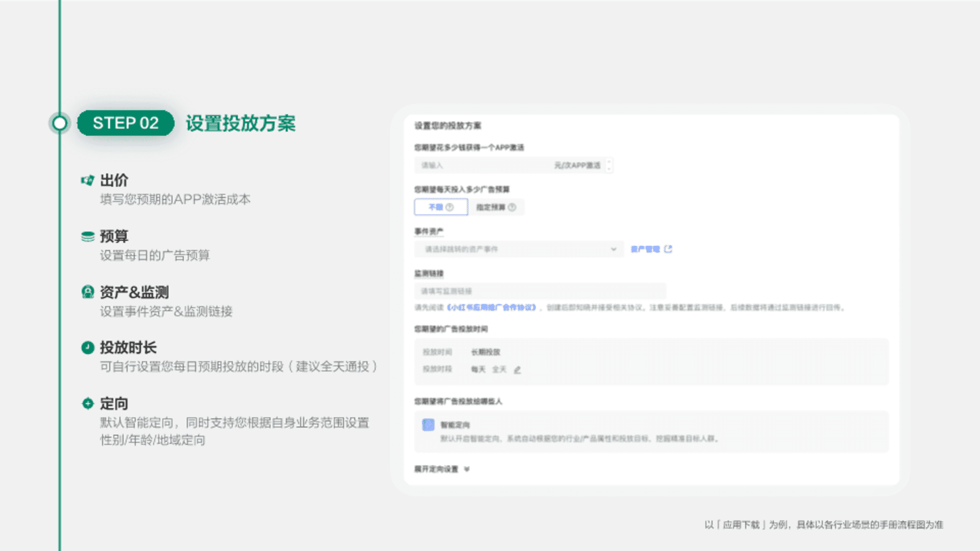Image resolution: width=980 pixels, height=551 pixels.
Task: Click the help icon beside 不限
Action: pyautogui.click(x=450, y=207)
